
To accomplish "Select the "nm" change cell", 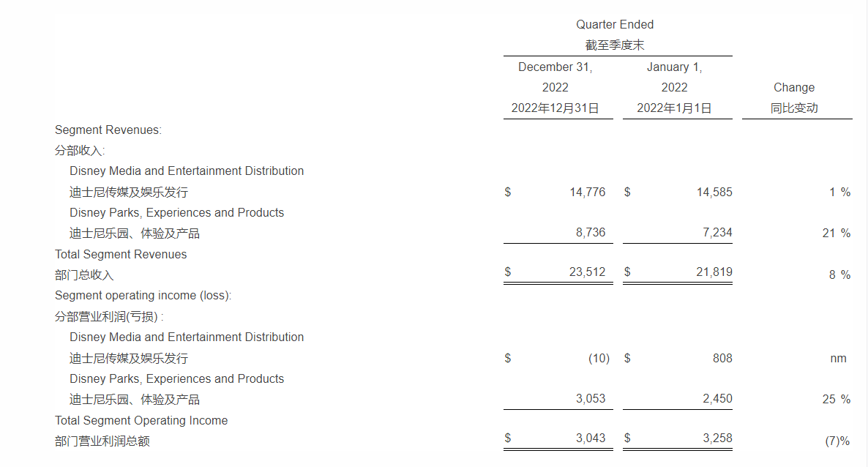I will click(x=838, y=359).
